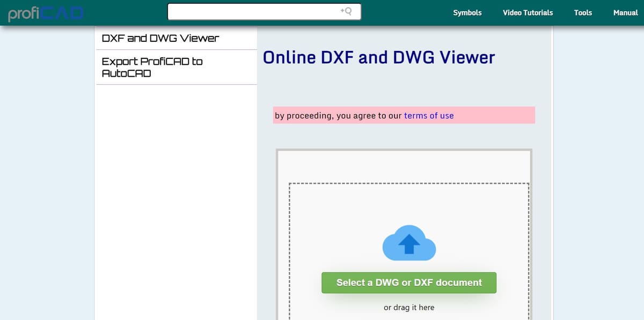This screenshot has width=644, height=320.
Task: Click the ProfiCAD logo
Action: 46,13
